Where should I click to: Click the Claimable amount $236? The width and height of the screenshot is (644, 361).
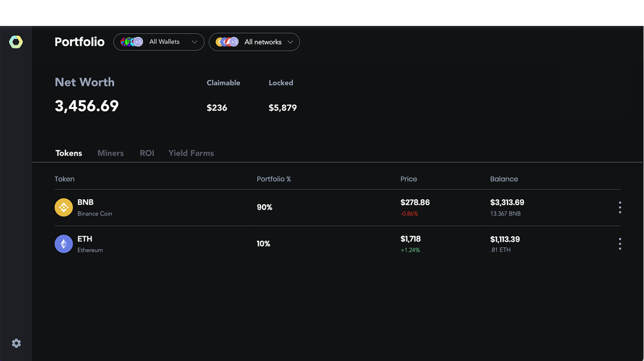click(217, 108)
